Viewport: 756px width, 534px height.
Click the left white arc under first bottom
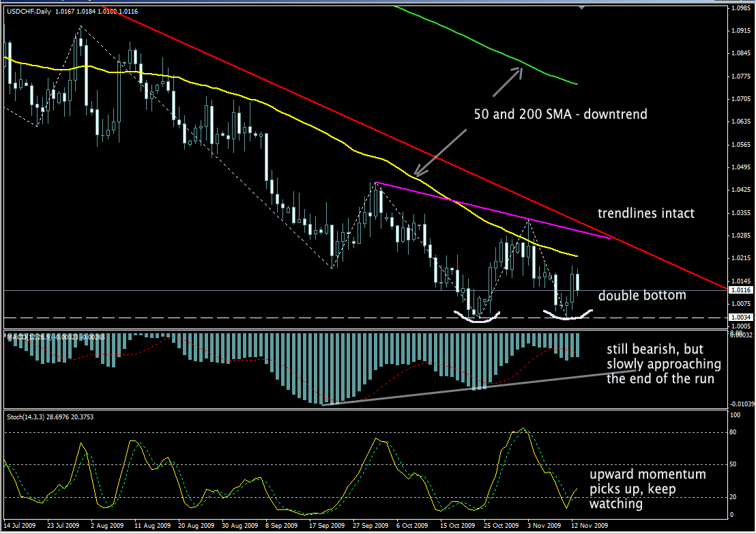pyautogui.click(x=478, y=318)
